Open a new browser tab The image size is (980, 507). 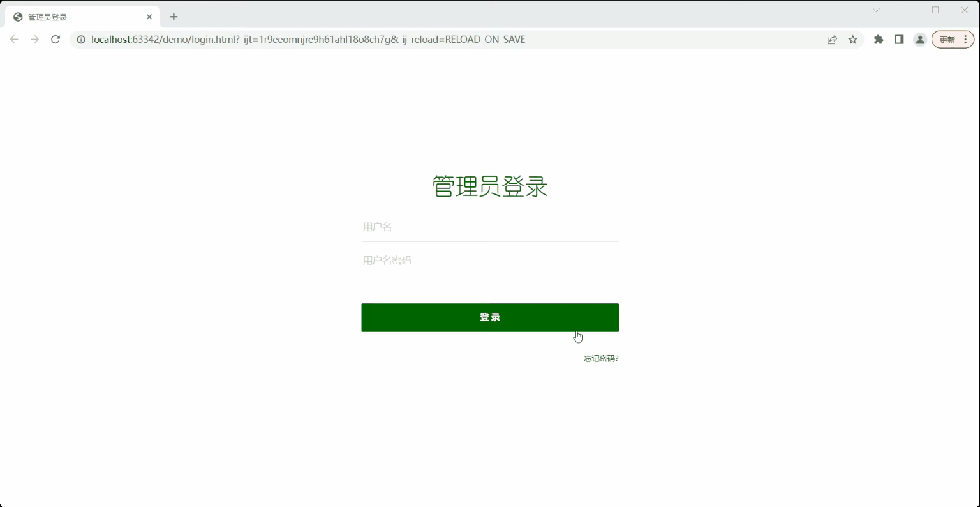(174, 17)
